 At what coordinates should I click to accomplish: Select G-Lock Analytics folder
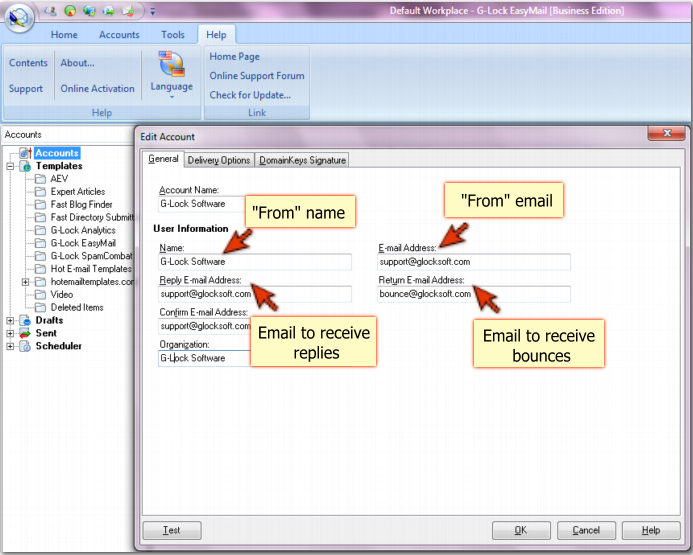pyautogui.click(x=83, y=230)
